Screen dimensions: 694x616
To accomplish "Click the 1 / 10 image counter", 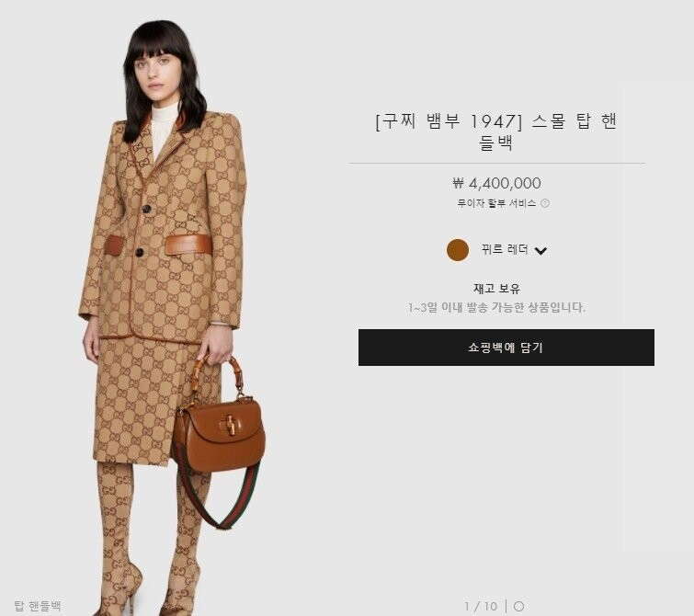I will click(x=481, y=606).
